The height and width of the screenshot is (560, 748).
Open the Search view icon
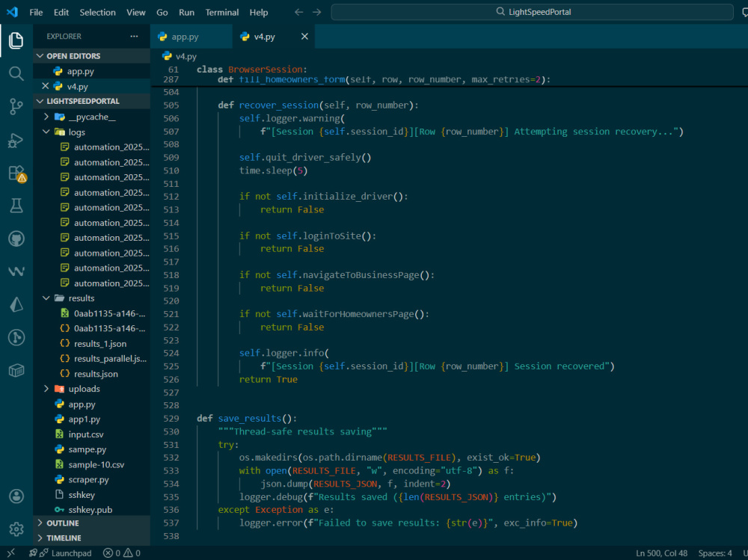coord(16,73)
